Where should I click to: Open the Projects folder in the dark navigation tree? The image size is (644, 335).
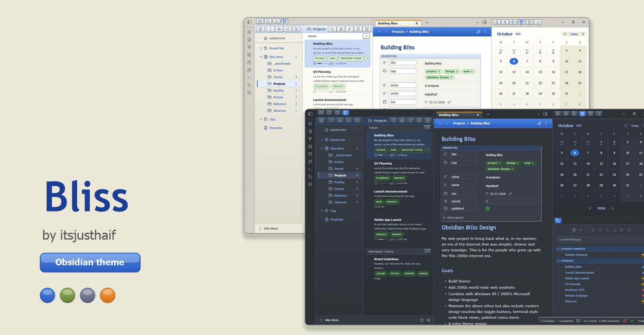[x=340, y=175]
